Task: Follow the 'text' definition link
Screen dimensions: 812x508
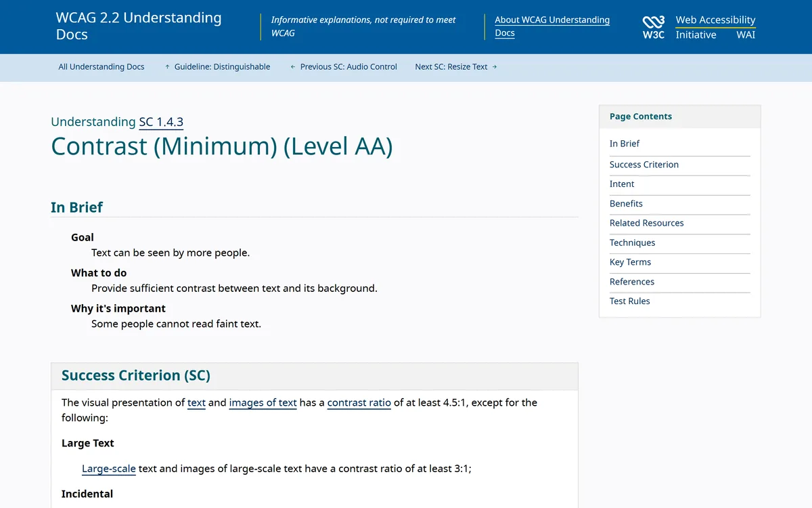Action: [x=196, y=402]
